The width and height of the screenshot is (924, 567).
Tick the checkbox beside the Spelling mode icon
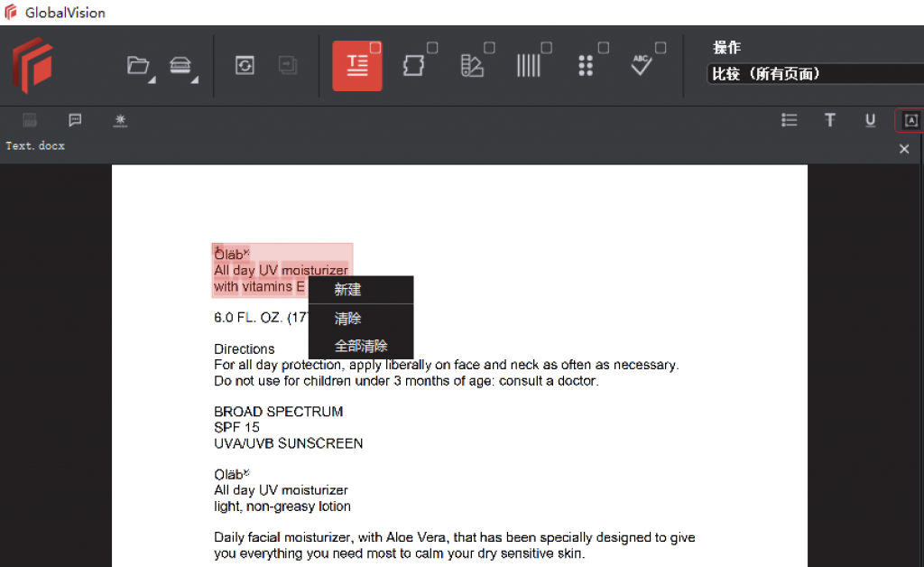[661, 48]
